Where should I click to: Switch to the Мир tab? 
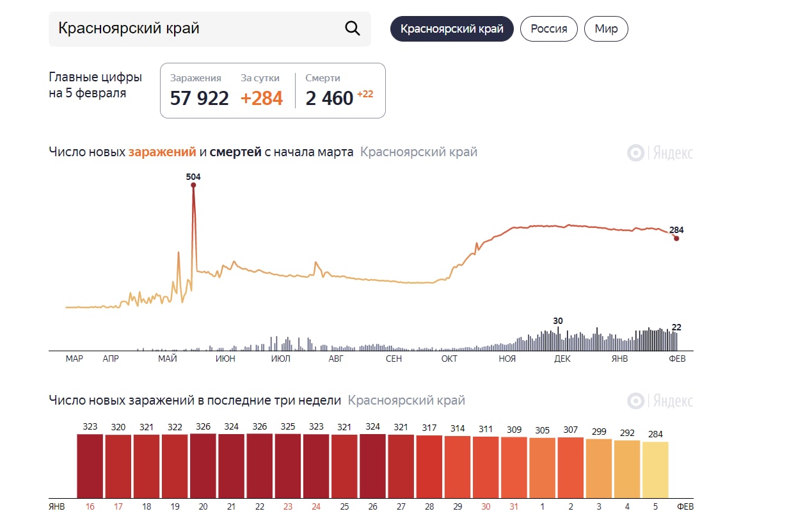(x=606, y=29)
